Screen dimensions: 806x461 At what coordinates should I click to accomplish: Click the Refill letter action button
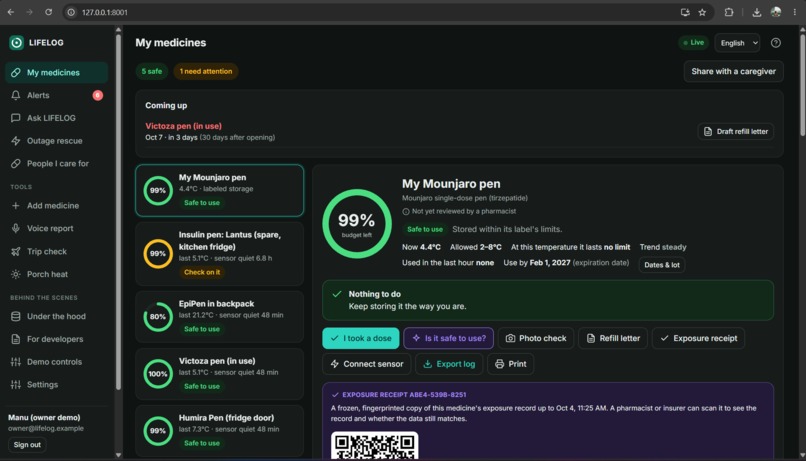(613, 338)
